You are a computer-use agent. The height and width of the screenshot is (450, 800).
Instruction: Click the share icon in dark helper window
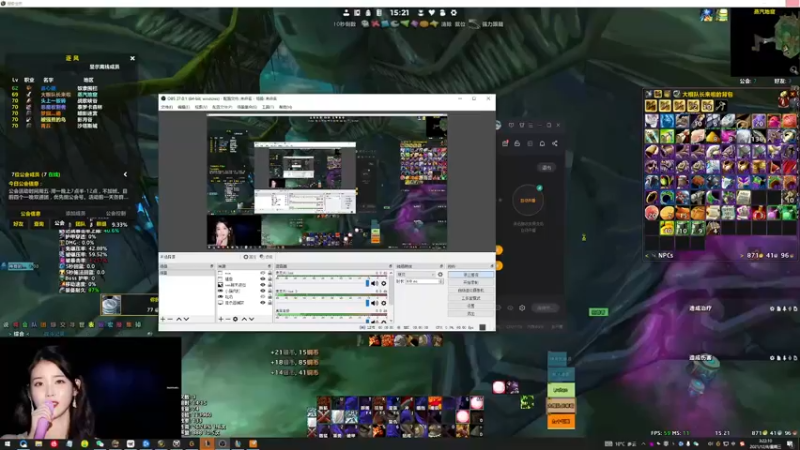click(555, 143)
